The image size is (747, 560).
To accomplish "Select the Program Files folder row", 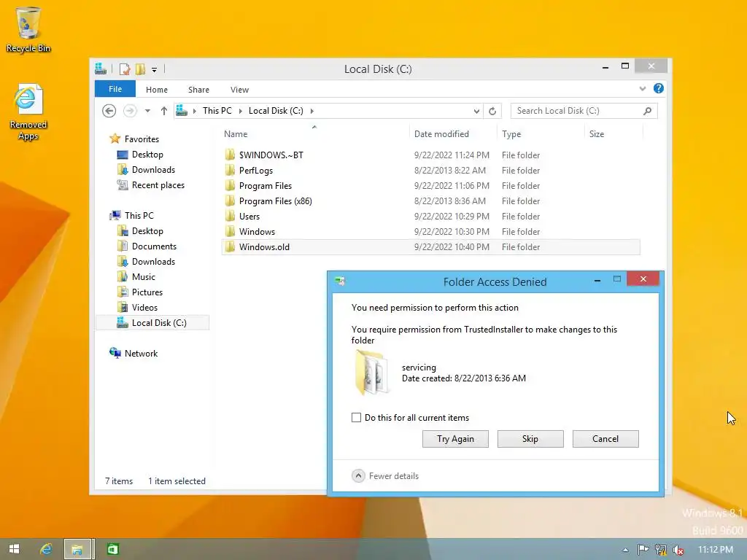I will (x=431, y=185).
